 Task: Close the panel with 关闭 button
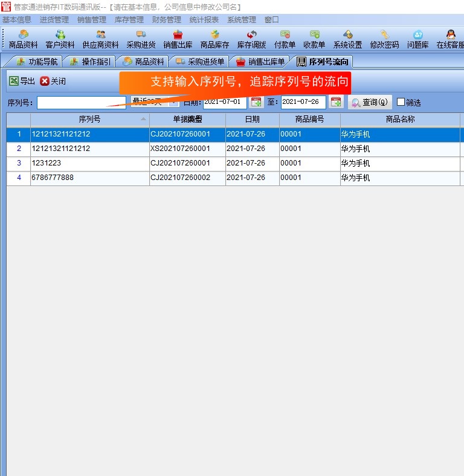53,81
